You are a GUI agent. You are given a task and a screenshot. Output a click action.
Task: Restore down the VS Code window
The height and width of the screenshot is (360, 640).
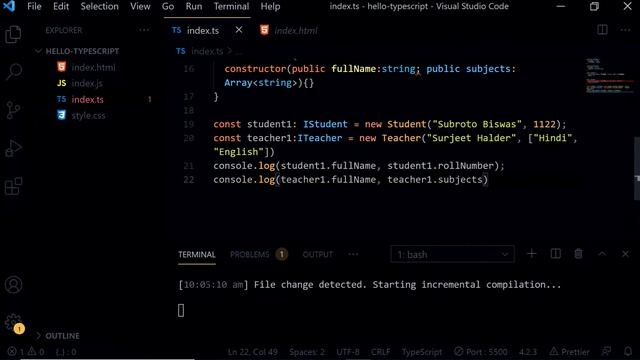pos(594,7)
